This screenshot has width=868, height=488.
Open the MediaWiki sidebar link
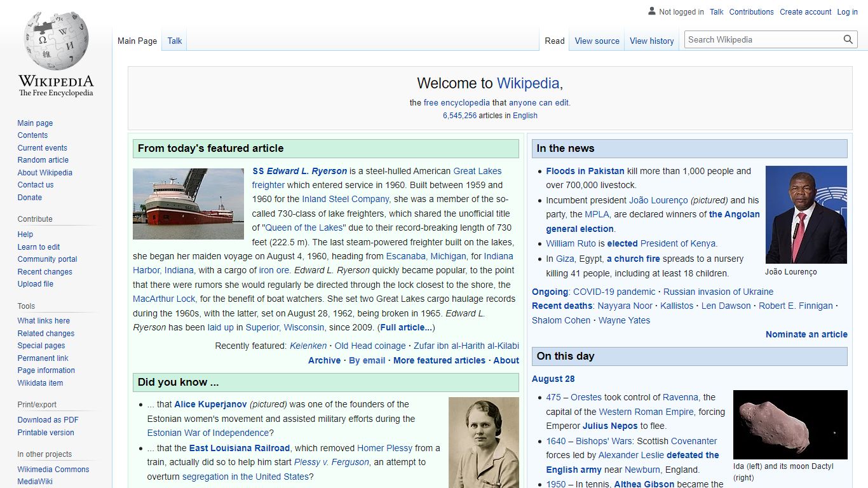(x=35, y=482)
